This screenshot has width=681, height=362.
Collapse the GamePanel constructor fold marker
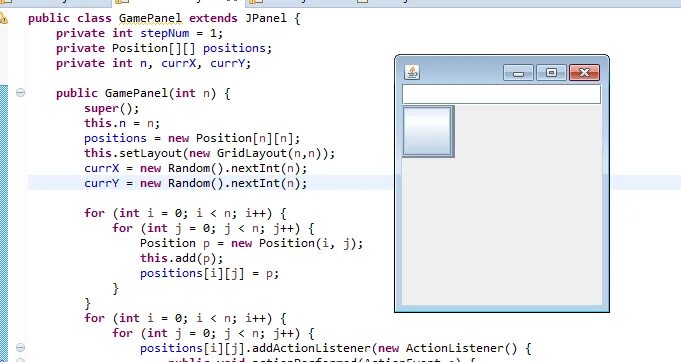20,92
